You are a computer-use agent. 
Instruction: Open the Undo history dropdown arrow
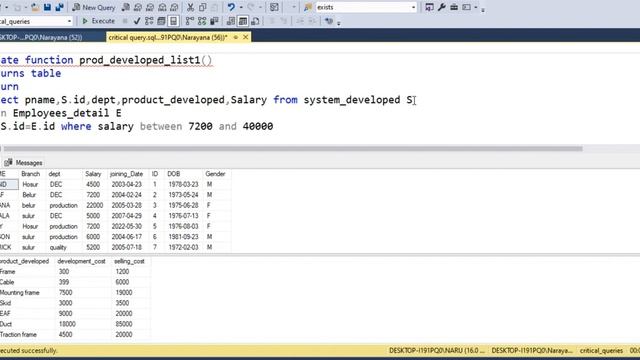tap(241, 7)
